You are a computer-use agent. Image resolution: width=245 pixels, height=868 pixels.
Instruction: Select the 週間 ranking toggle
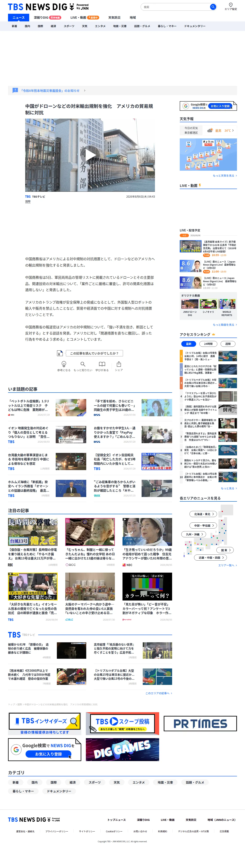(228, 344)
